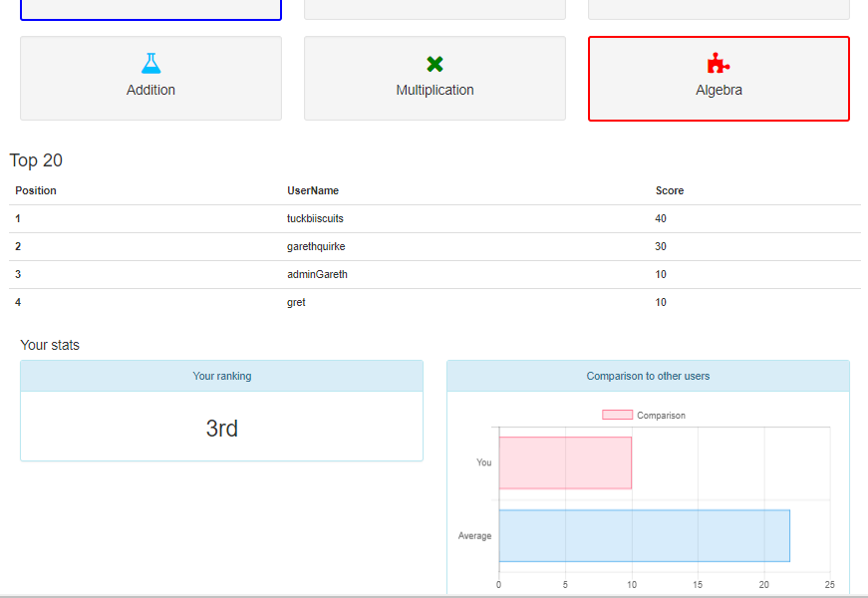This screenshot has width=868, height=598.
Task: Click the 'Comparison to other users' panel header
Action: tap(648, 376)
